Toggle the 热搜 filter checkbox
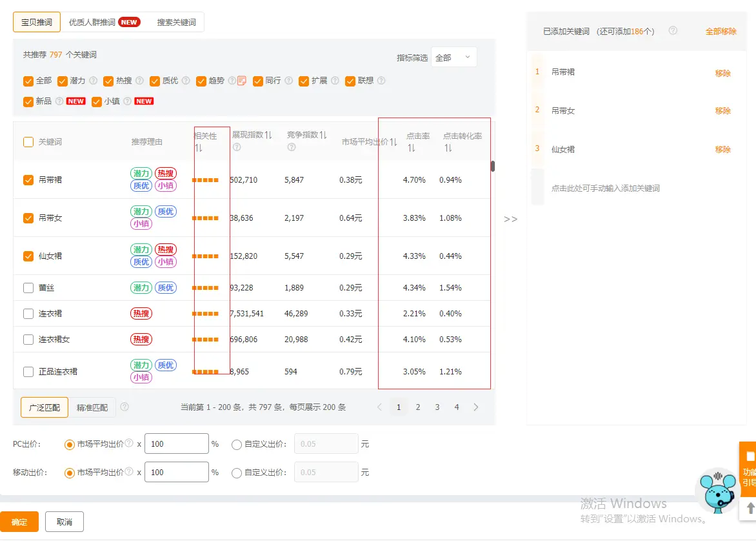Screen dimensions: 756x541 (108, 81)
